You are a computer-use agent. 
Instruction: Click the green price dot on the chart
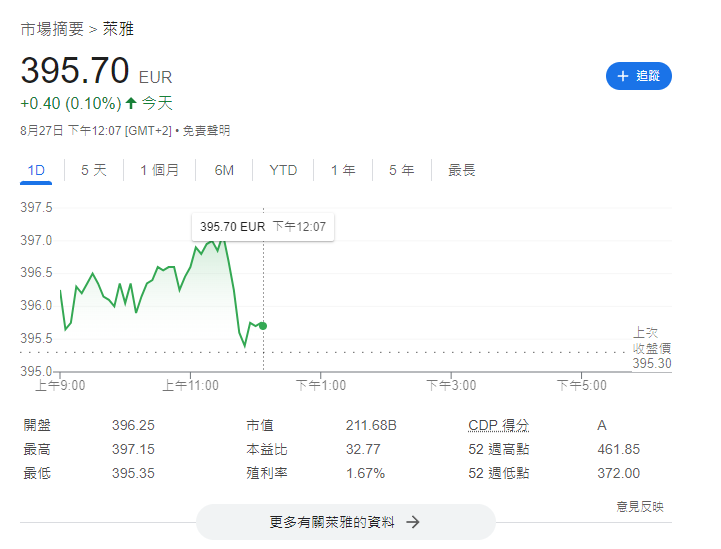tap(263, 326)
